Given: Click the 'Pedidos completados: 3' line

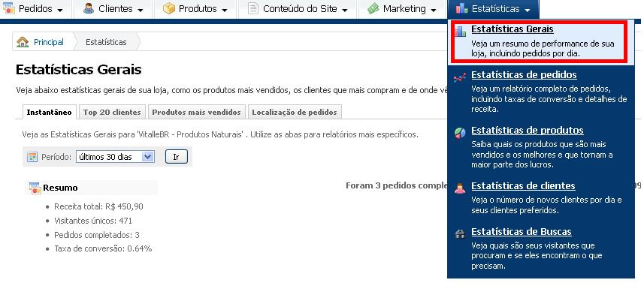Looking at the screenshot, I should [97, 235].
